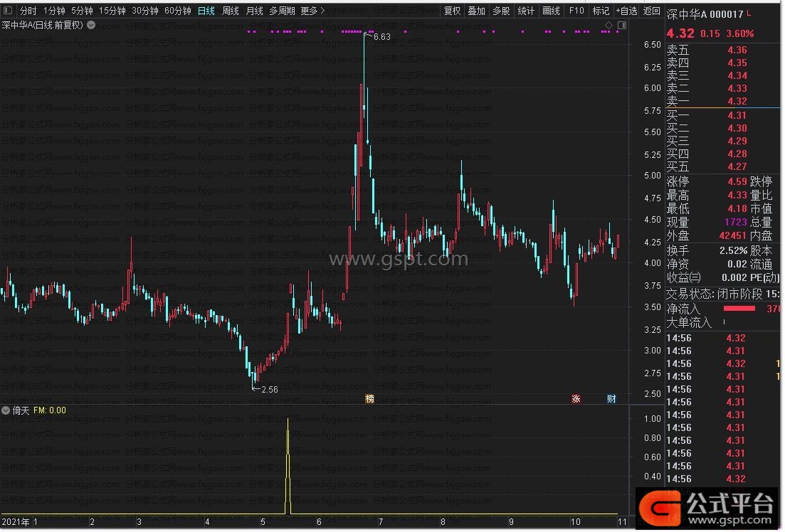Click the 买四 bid price 4.28
785x532 pixels.
pos(737,154)
